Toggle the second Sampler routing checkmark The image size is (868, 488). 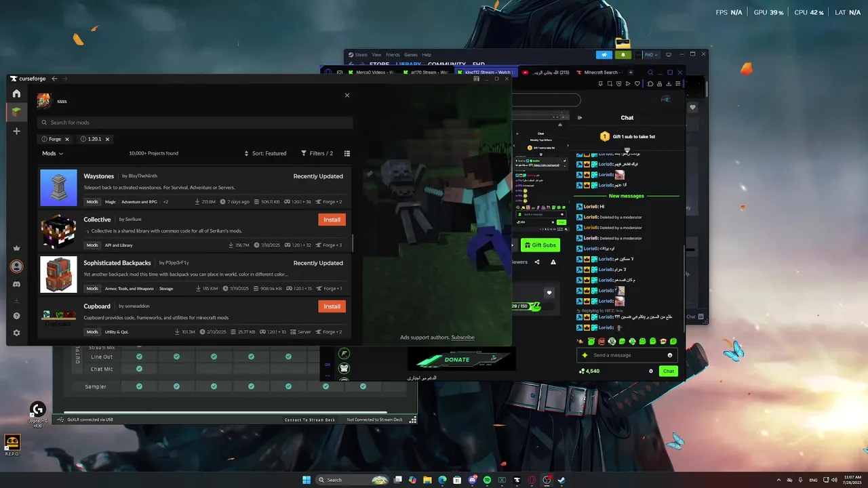tap(176, 386)
